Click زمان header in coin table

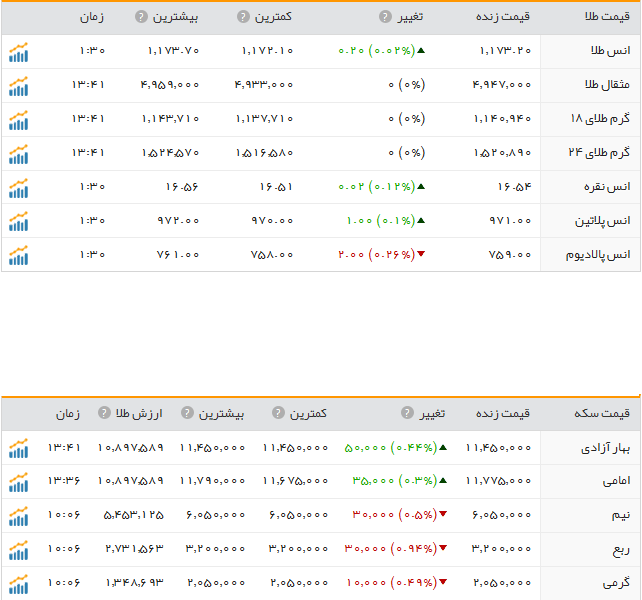(x=68, y=414)
